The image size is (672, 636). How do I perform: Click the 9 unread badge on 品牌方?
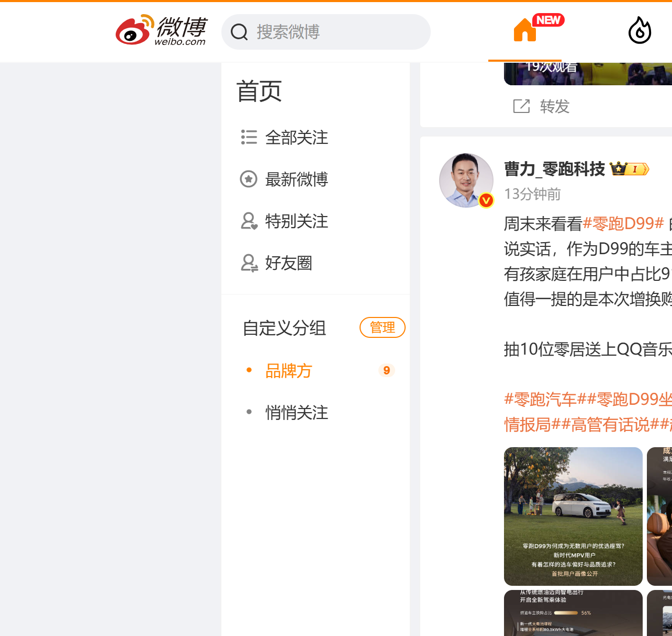click(x=386, y=370)
